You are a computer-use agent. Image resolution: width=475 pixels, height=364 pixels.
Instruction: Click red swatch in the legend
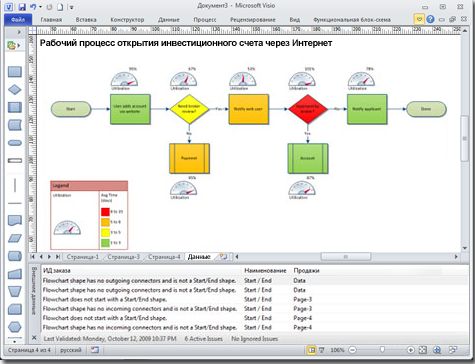pyautogui.click(x=105, y=212)
